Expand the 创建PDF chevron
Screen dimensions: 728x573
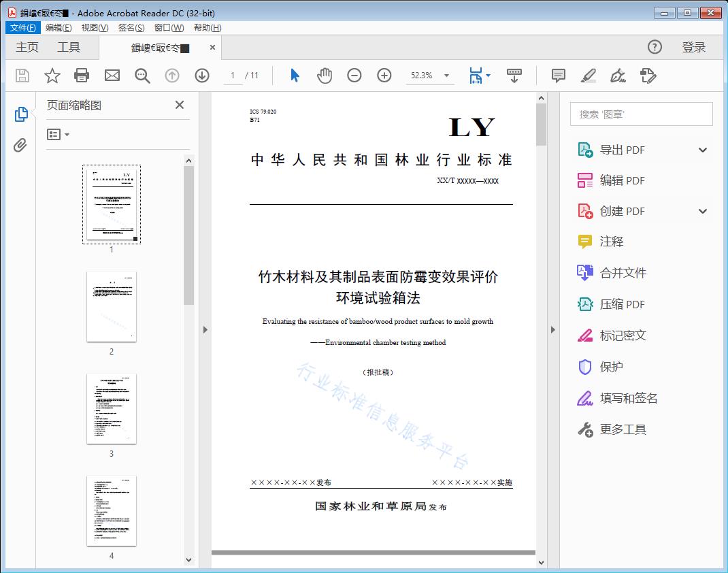tap(702, 211)
